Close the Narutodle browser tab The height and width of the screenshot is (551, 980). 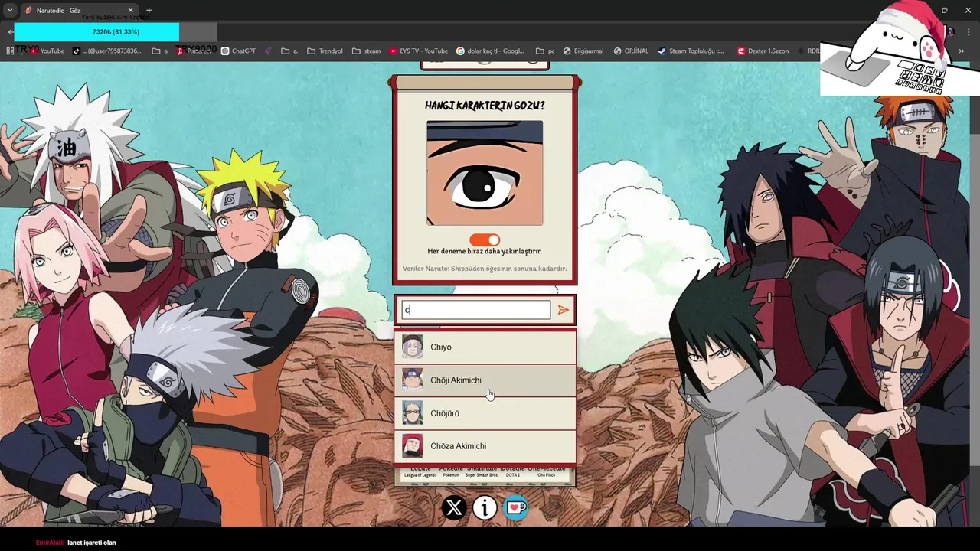pos(130,10)
